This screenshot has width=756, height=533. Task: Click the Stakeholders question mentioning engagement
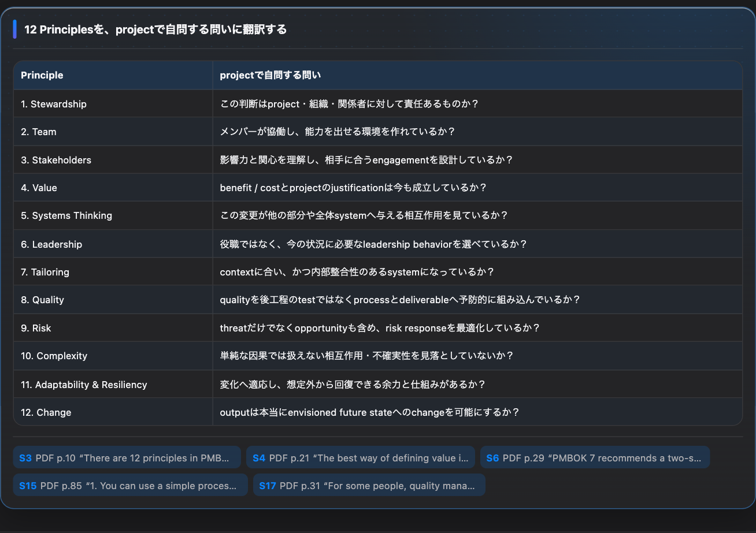pyautogui.click(x=477, y=160)
